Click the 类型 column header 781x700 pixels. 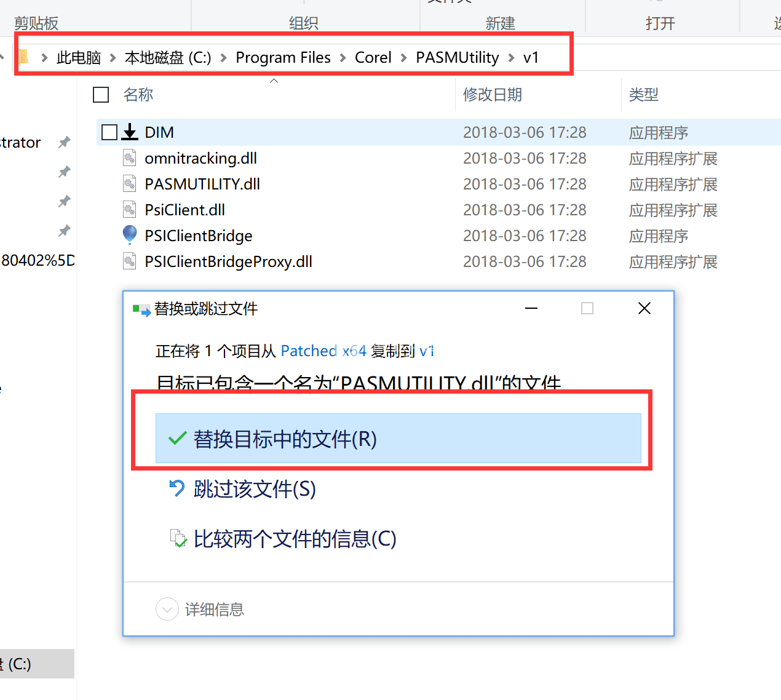coord(643,95)
